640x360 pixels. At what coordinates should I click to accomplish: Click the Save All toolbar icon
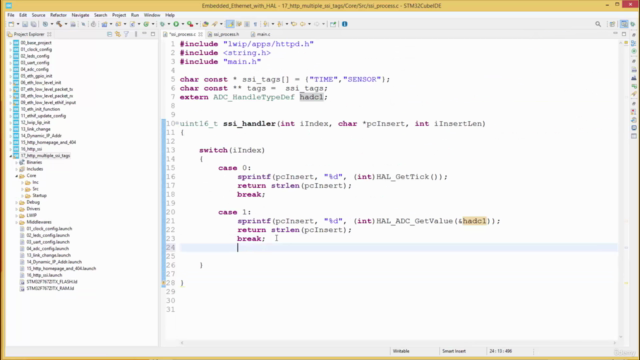pos(33,24)
